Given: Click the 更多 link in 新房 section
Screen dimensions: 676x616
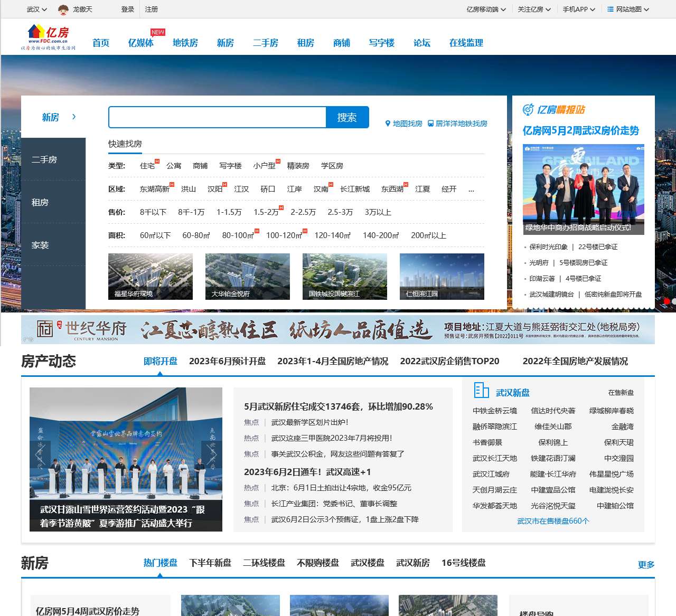Looking at the screenshot, I should tap(646, 565).
